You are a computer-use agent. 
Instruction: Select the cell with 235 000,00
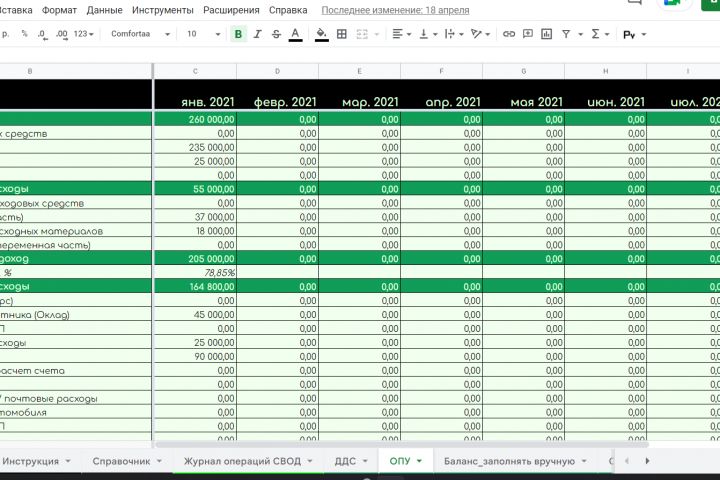click(x=195, y=147)
